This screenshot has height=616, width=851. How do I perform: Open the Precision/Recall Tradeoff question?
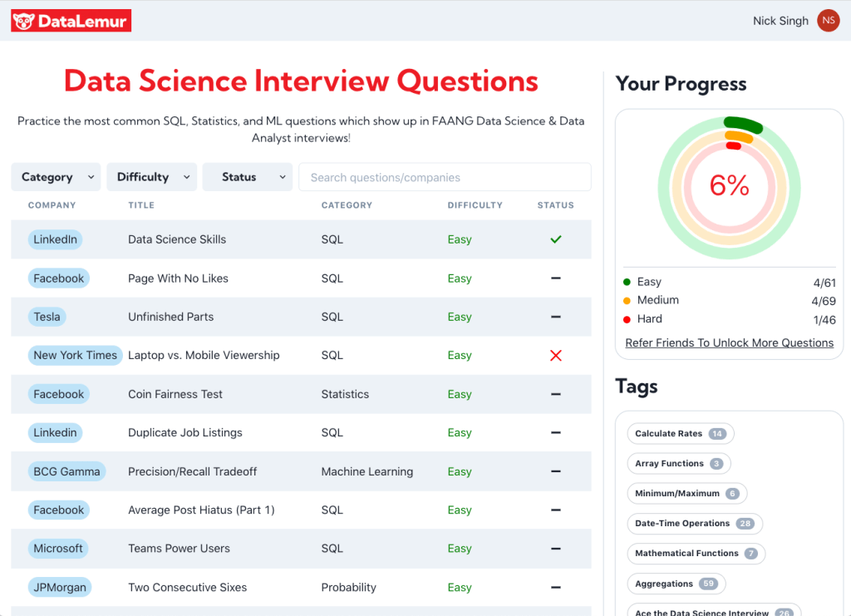193,471
